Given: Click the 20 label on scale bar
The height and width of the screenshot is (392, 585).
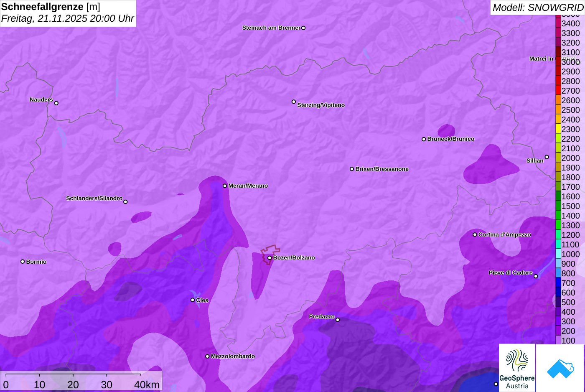Looking at the screenshot, I should tap(73, 385).
